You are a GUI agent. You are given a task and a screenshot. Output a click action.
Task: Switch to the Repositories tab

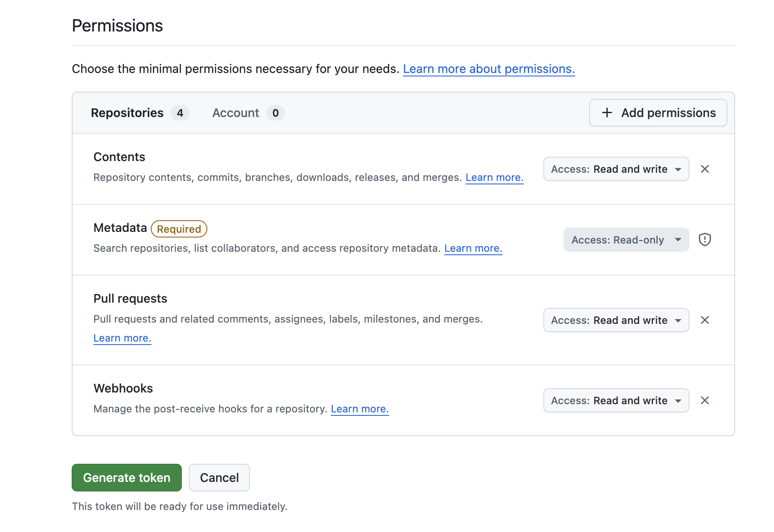pos(127,113)
